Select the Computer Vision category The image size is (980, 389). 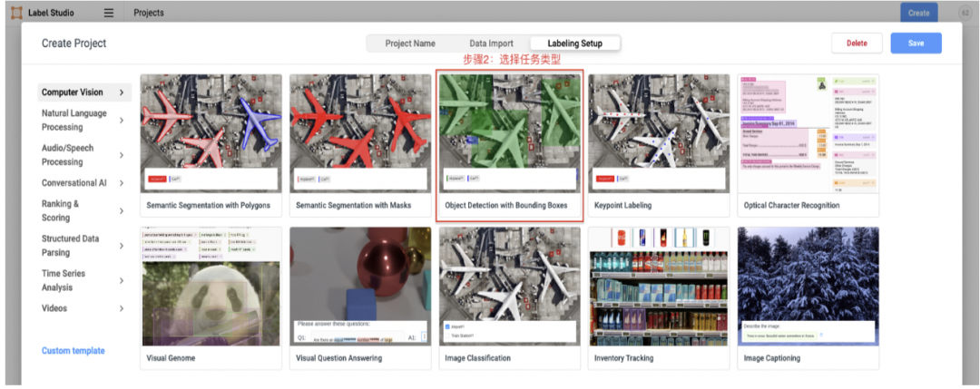84,92
